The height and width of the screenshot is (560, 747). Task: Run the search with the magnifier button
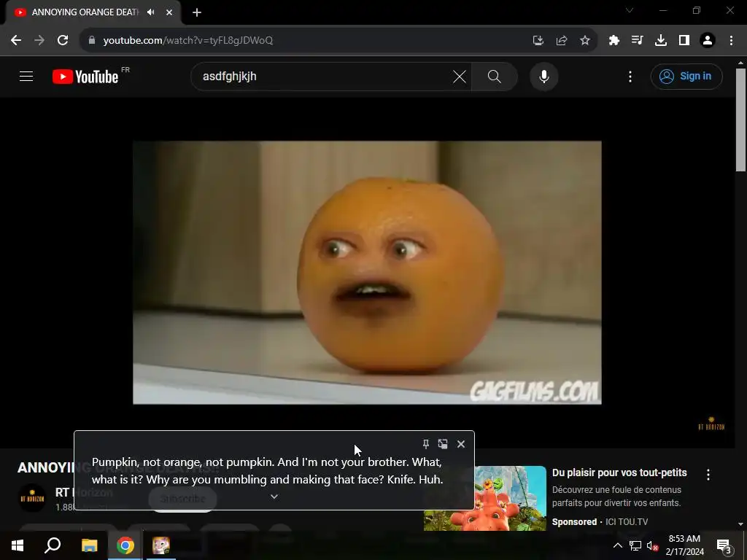coord(495,76)
